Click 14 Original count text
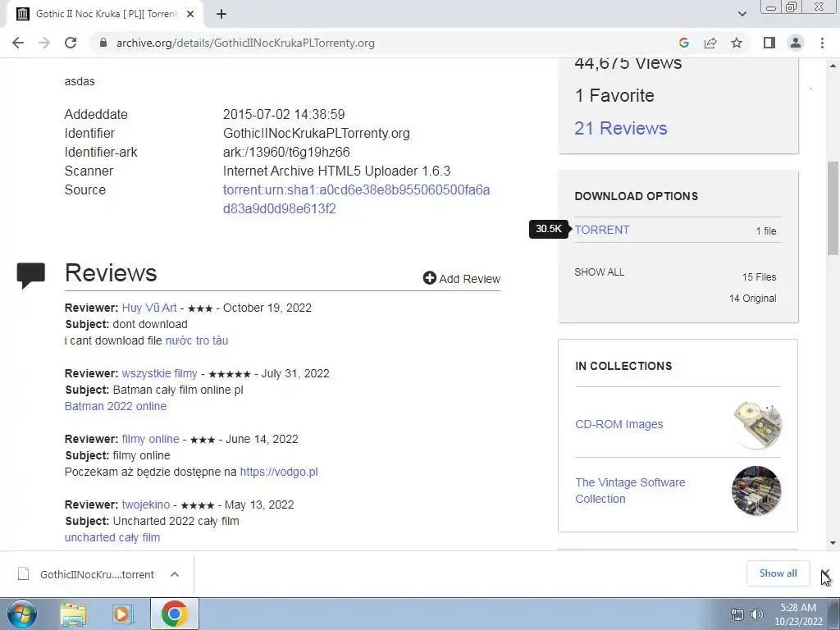The image size is (840, 630). click(x=752, y=299)
